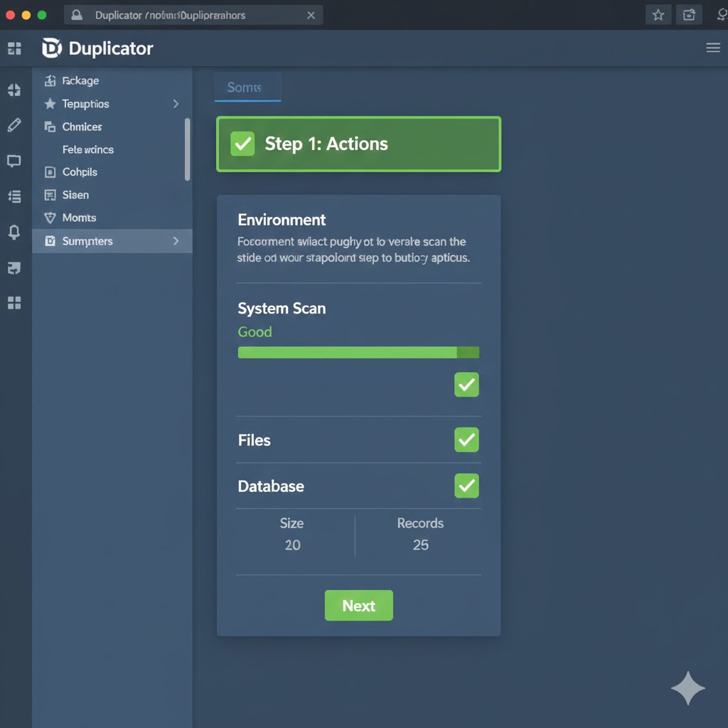Image resolution: width=728 pixels, height=728 pixels.
Task: Click the sidebar vertical scrollbar
Action: point(188,149)
